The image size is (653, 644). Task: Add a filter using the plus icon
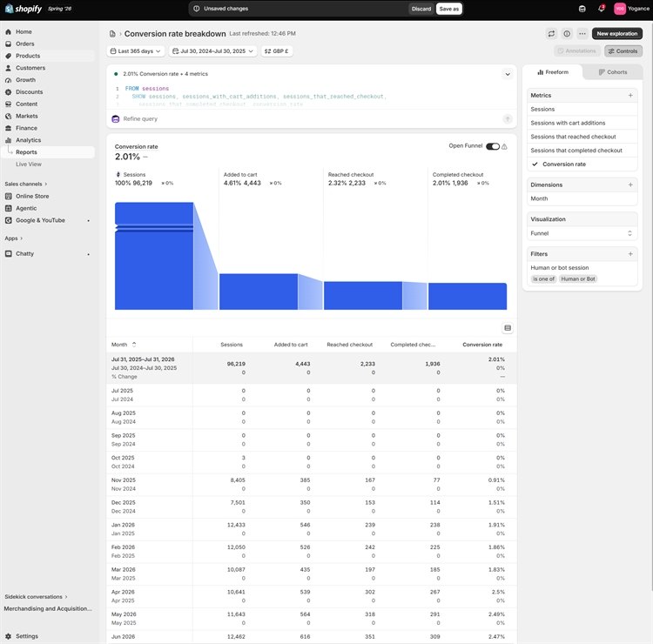[x=630, y=254]
